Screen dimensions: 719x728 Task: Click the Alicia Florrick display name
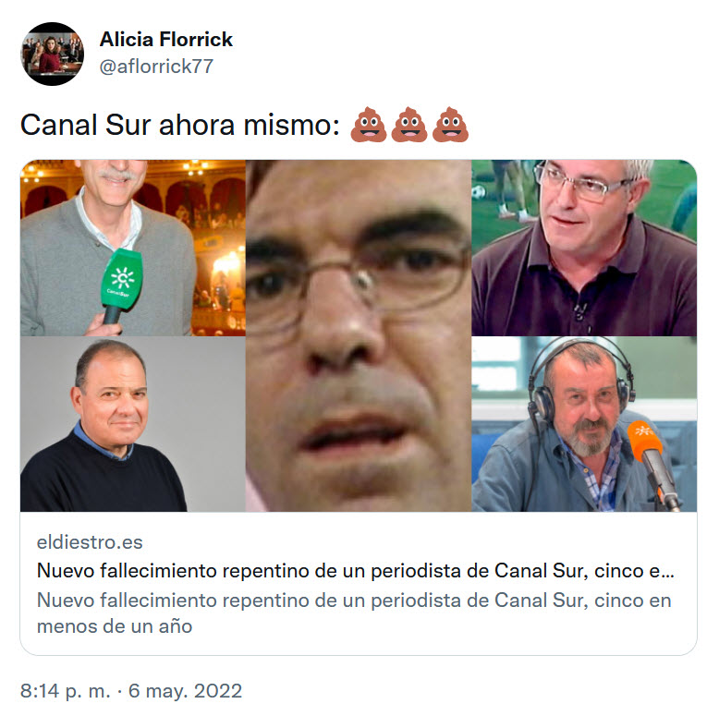165,40
